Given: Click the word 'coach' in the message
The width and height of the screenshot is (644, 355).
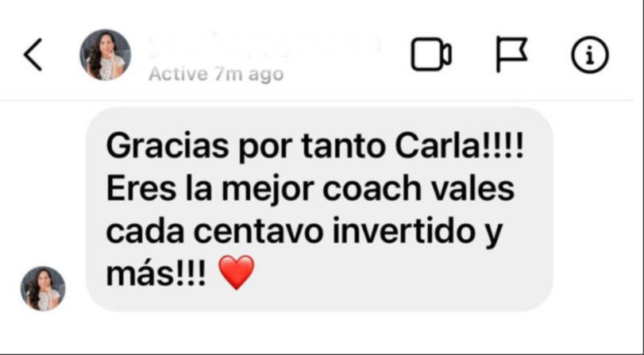Looking at the screenshot, I should click(371, 189).
